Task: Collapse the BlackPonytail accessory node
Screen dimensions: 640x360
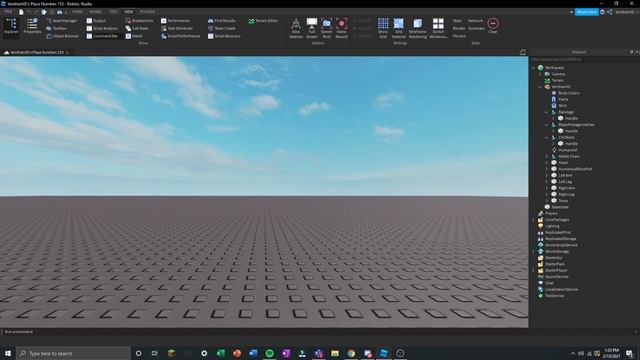Action: pos(547,124)
